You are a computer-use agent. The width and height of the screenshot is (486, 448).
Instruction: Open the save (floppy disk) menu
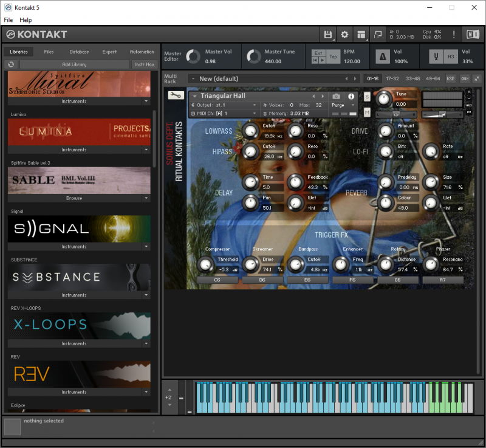point(328,35)
